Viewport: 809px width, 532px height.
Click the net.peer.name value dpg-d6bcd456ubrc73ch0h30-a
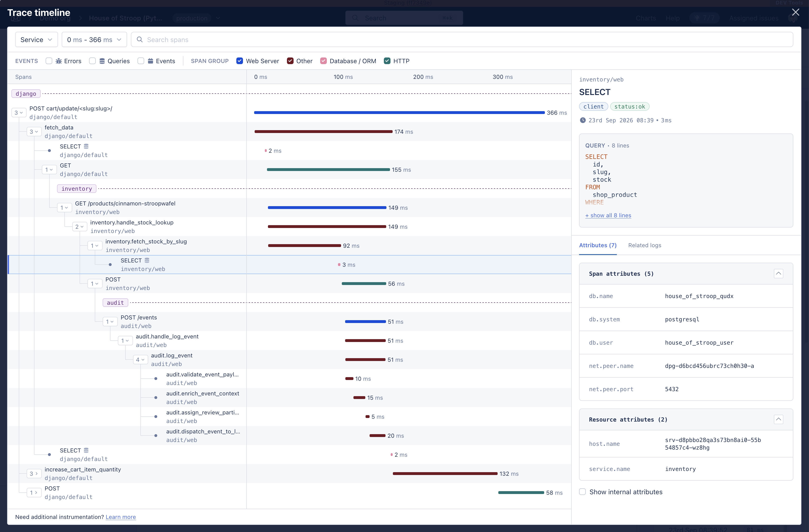[709, 366]
